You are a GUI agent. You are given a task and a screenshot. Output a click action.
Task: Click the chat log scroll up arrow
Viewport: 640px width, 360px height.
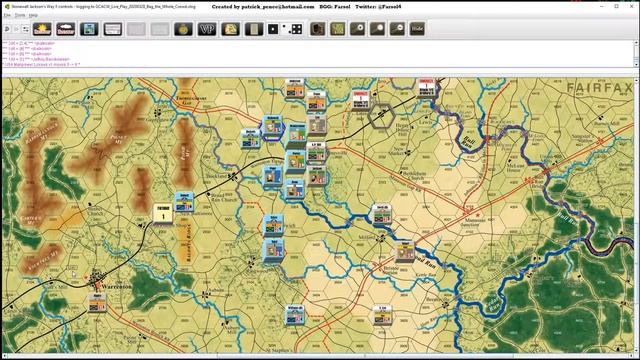636,43
